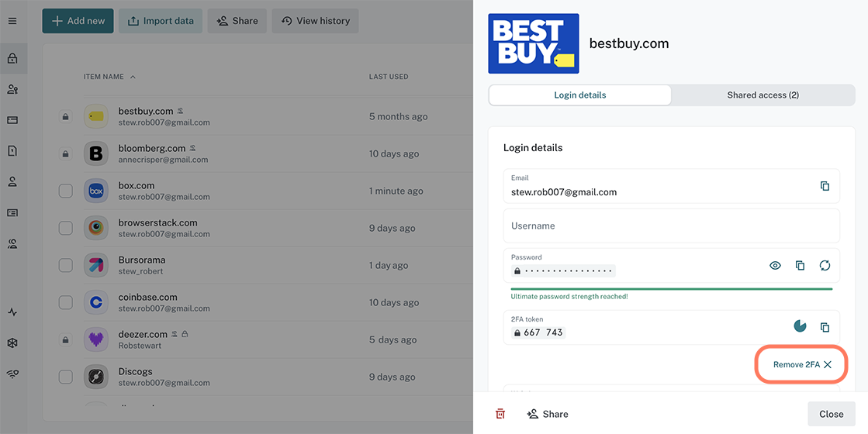
Task: Click the bloomberg.com B icon
Action: click(95, 153)
